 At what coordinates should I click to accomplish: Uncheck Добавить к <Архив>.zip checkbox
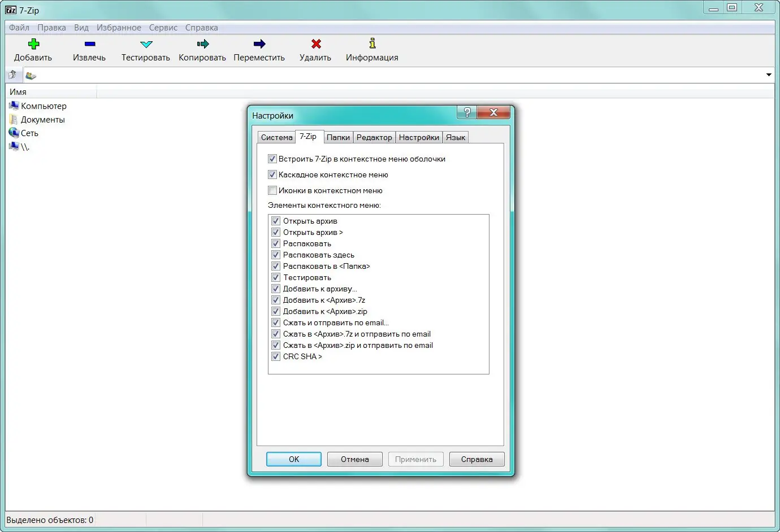[x=276, y=311]
